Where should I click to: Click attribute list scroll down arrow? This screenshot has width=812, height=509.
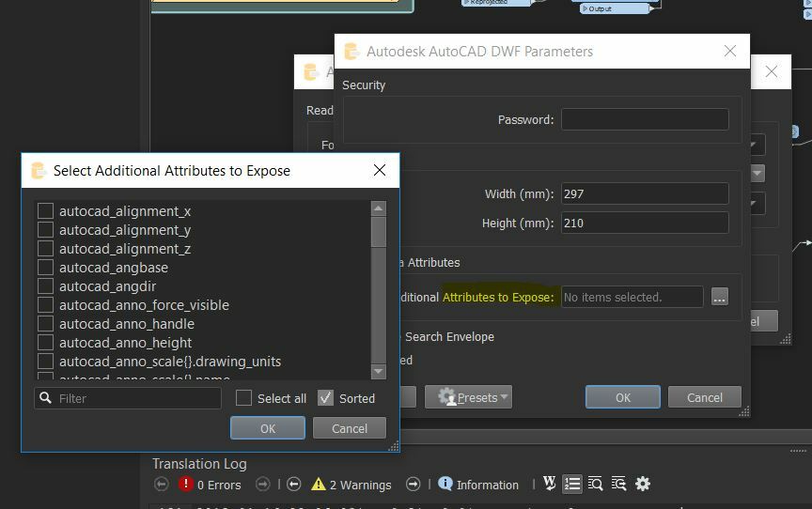[379, 371]
